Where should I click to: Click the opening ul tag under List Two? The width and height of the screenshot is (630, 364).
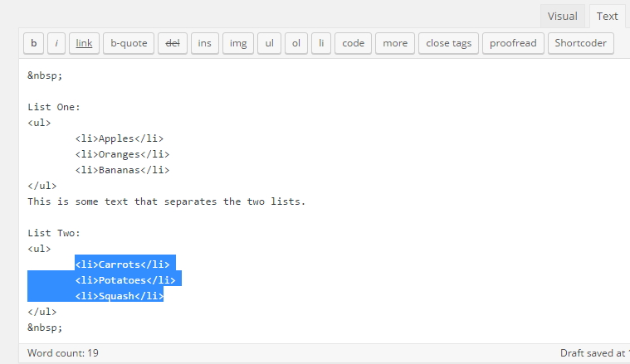tap(39, 249)
